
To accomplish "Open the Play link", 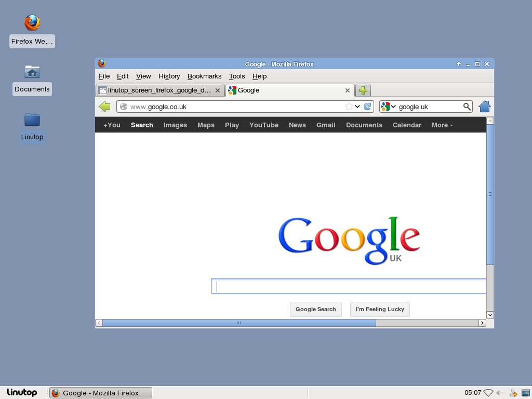I will point(232,125).
